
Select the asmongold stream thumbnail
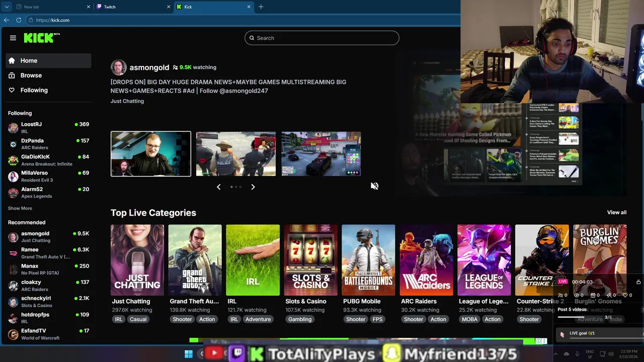click(151, 154)
